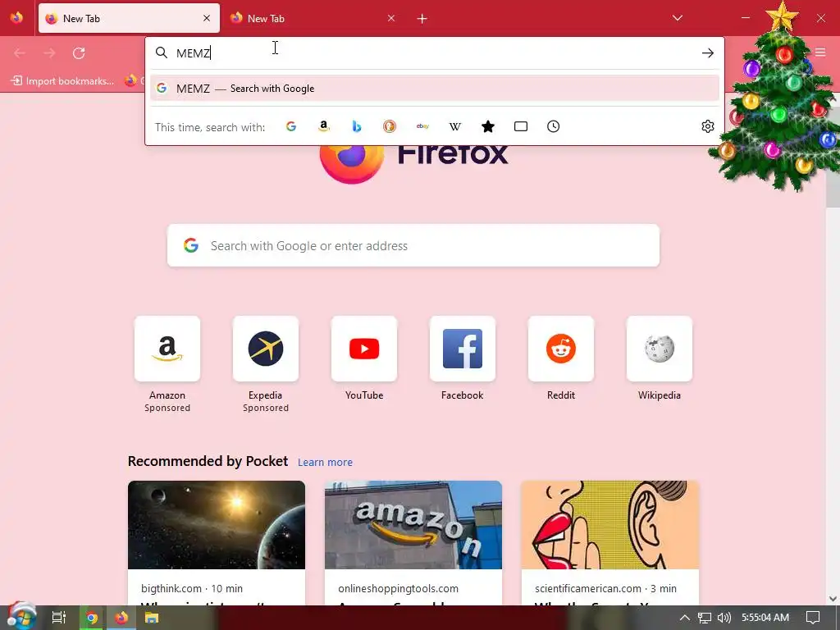Open the notification center icon
This screenshot has width=840, height=630.
813,618
